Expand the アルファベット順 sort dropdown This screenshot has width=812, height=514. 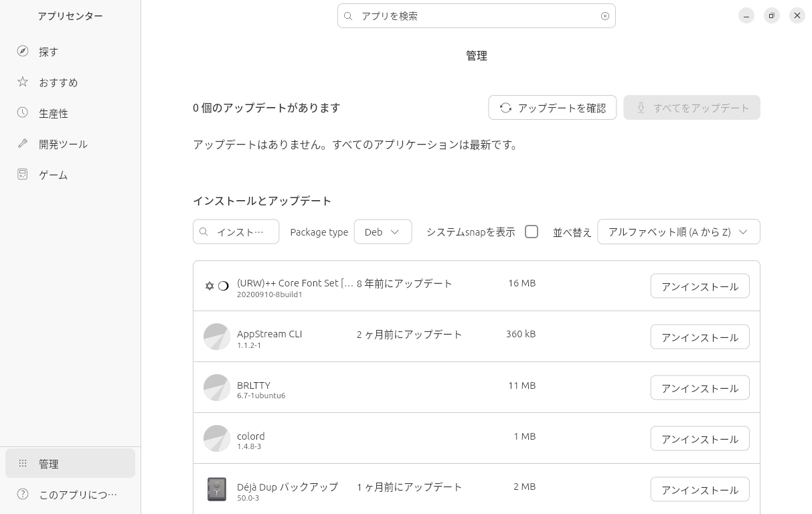pos(678,232)
